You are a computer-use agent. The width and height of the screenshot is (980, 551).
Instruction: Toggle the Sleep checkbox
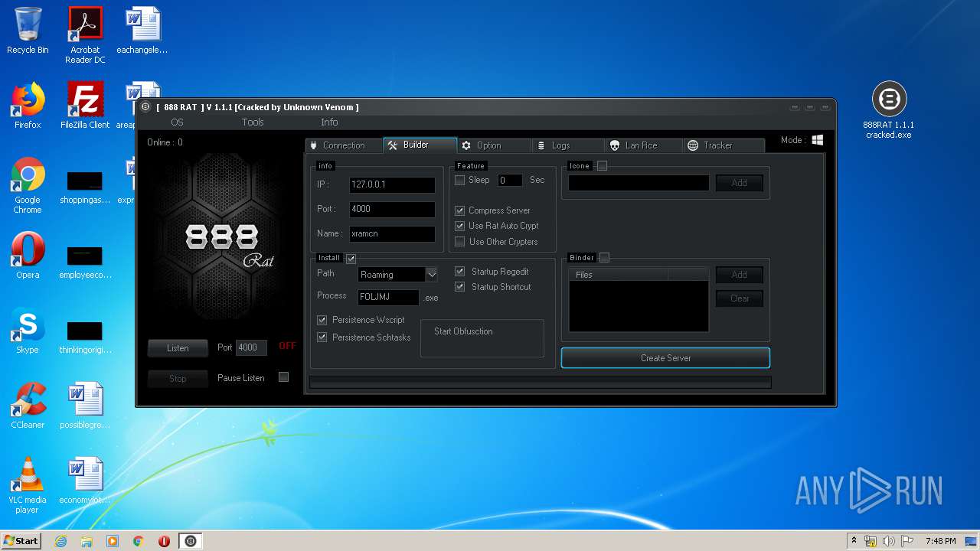tap(459, 180)
